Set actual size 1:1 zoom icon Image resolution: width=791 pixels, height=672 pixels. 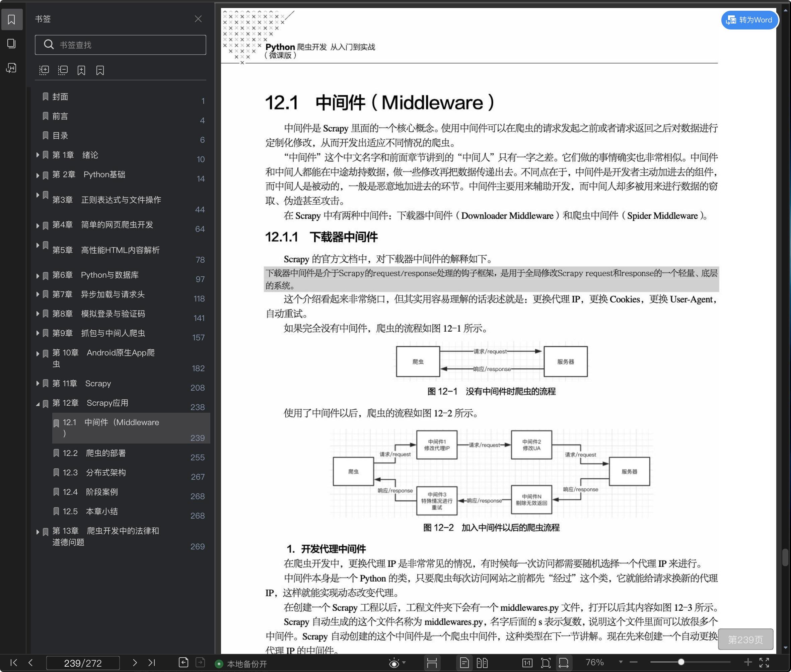527,663
